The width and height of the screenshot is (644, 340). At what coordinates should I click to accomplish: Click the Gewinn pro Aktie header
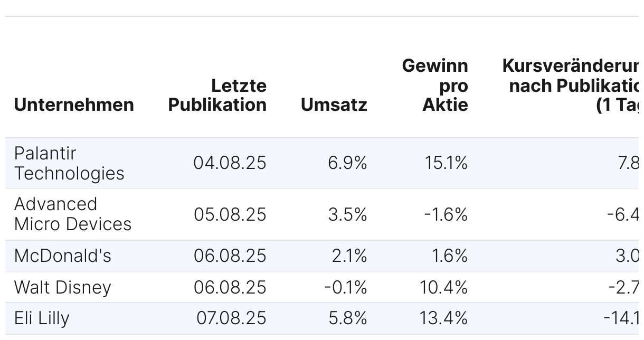(x=435, y=85)
